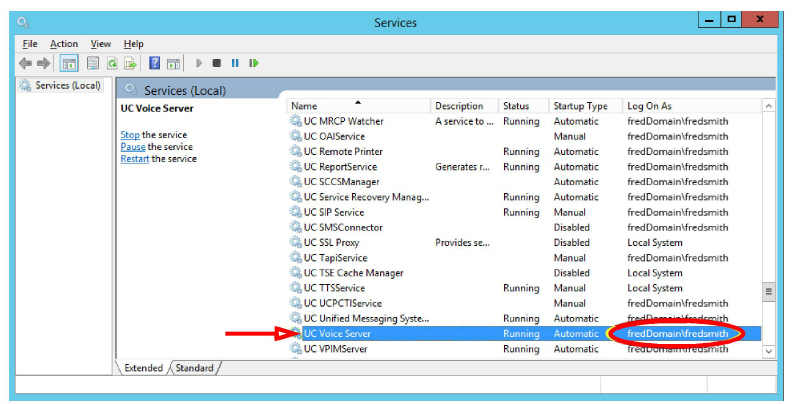Screen dimensions: 792x404
Task: Select UC Unified Messaging Syste... row
Action: (524, 318)
